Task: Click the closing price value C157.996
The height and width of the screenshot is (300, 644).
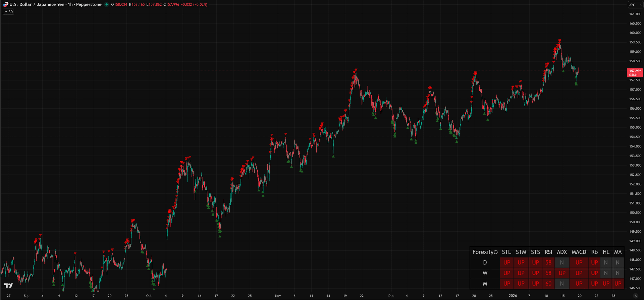Action: (171, 4)
